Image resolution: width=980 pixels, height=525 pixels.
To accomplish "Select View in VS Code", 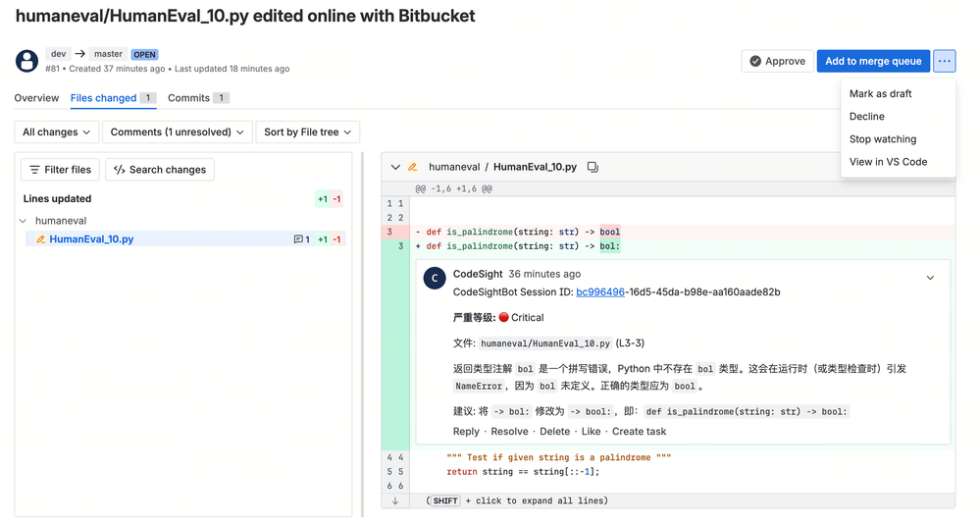I will pos(888,161).
